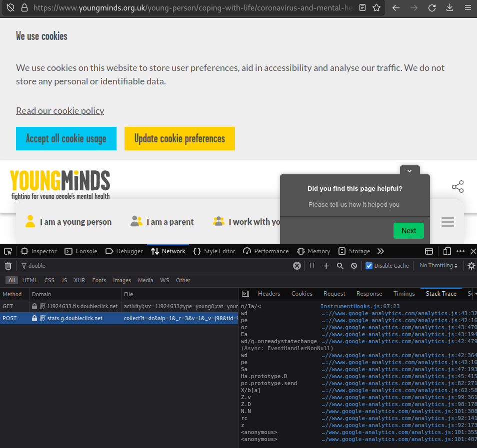Filter requests by Other
This screenshot has height=448, width=477.
[x=183, y=280]
